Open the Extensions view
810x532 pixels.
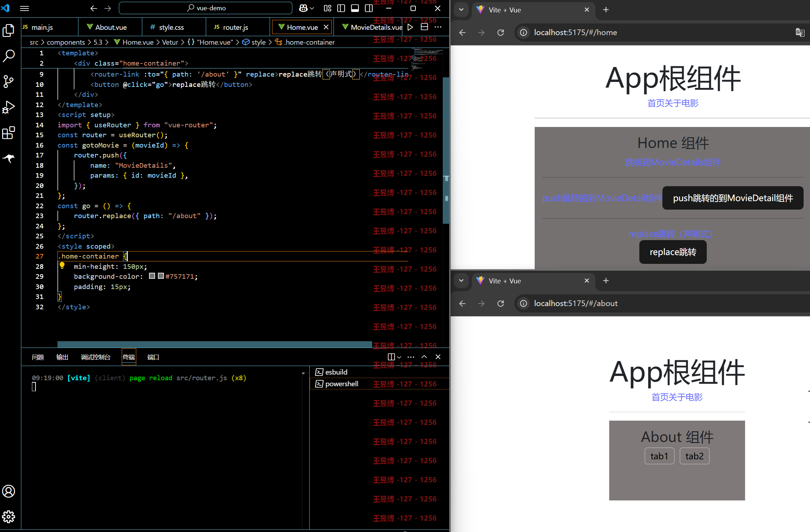(9, 133)
